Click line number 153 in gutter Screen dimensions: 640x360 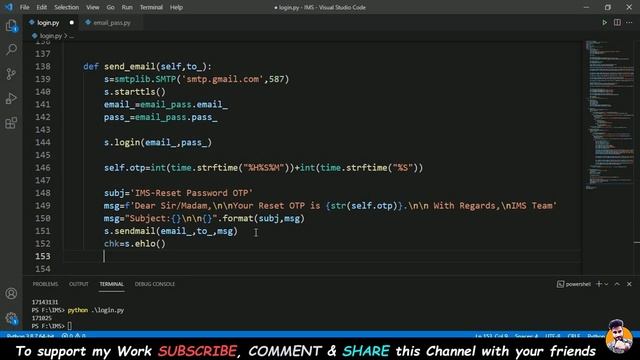[43, 256]
